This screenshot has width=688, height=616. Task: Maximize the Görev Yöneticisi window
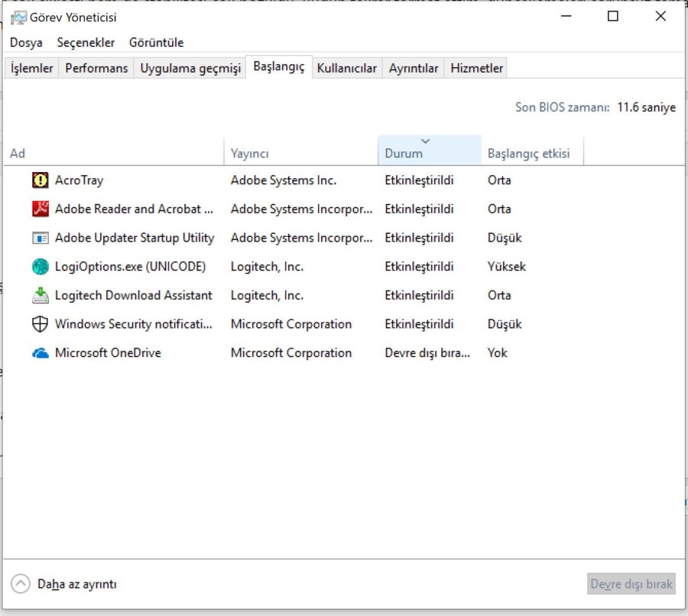coord(612,16)
